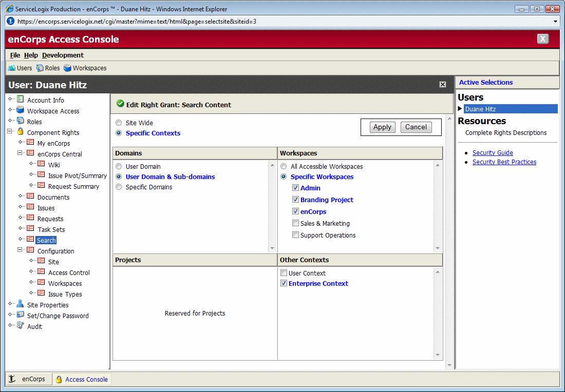The image size is (565, 392).
Task: Open the Development menu
Action: click(63, 55)
